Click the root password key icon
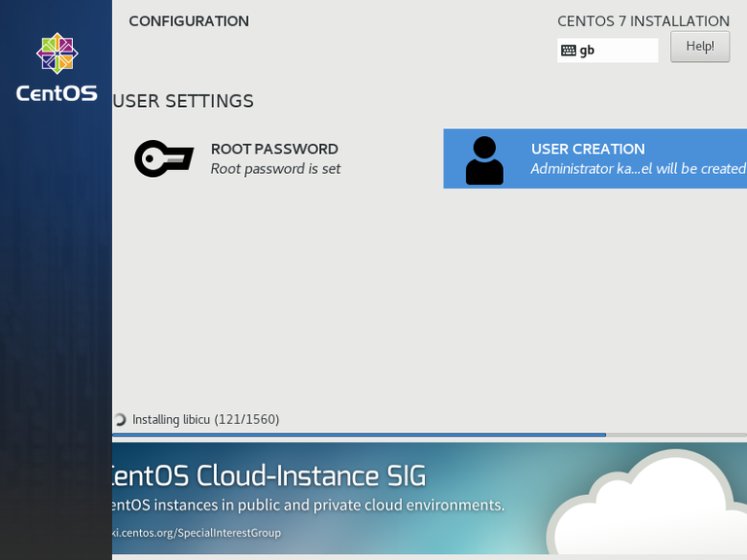The image size is (747, 560). point(163,158)
